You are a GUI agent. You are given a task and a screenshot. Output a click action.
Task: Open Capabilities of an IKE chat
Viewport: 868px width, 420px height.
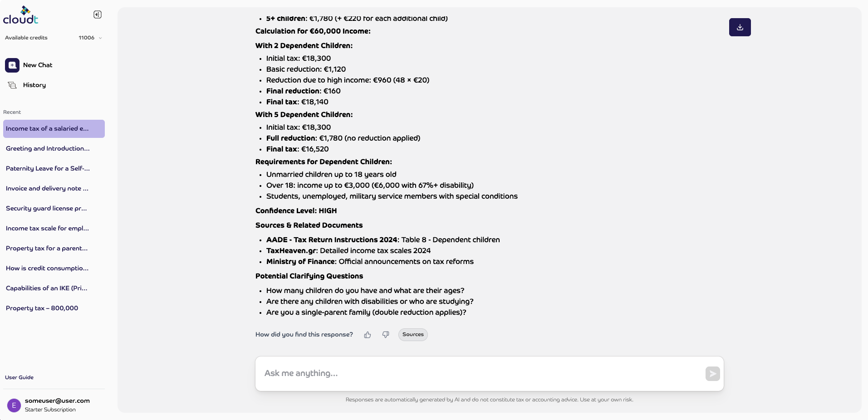47,288
